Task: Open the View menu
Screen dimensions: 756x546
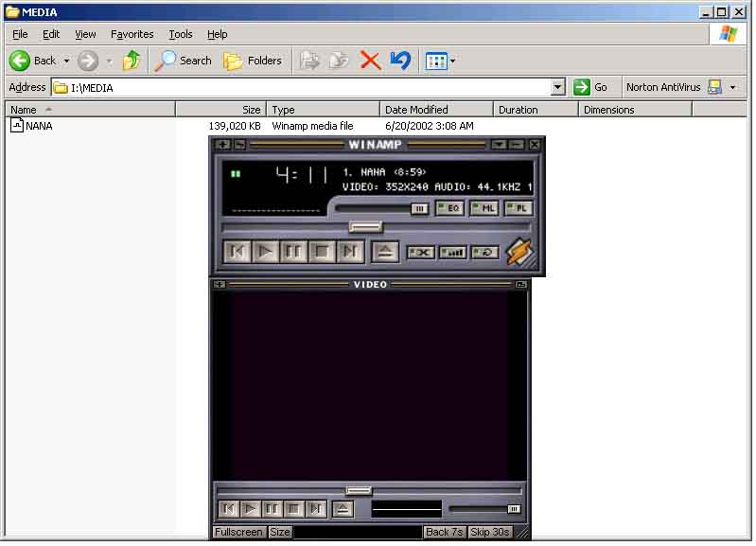Action: 85,34
